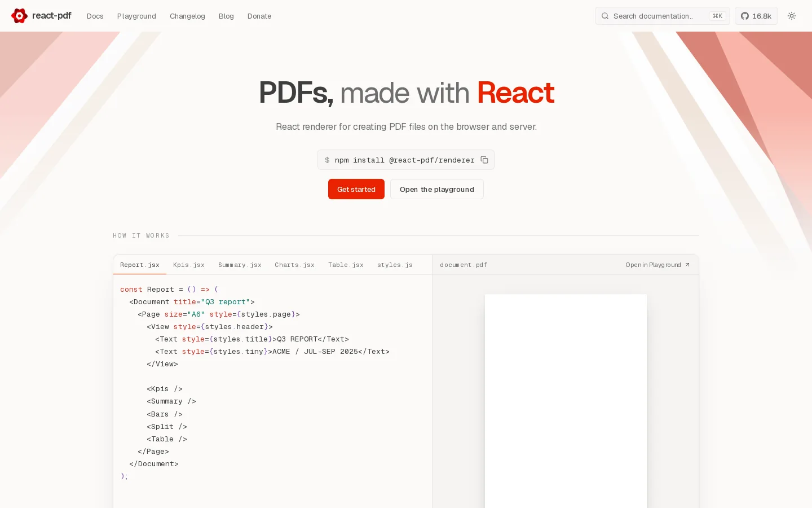Open the Docs menu item
This screenshot has height=508, width=812.
point(95,16)
